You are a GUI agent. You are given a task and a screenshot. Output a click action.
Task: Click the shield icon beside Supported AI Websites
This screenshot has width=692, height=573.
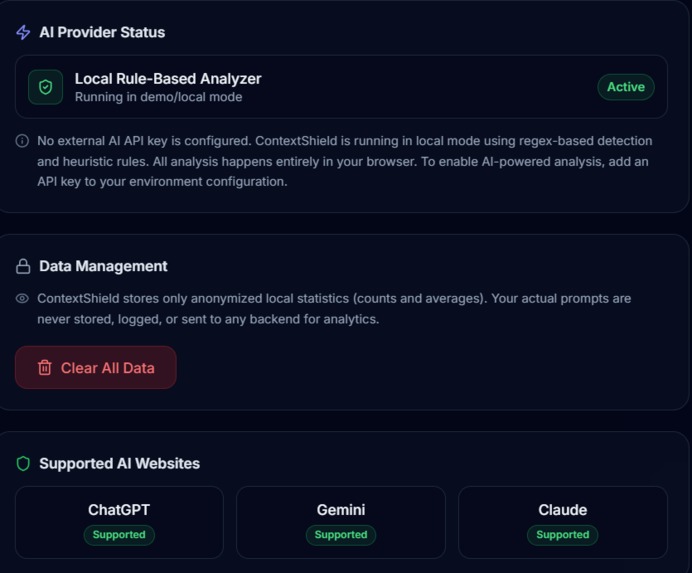23,464
